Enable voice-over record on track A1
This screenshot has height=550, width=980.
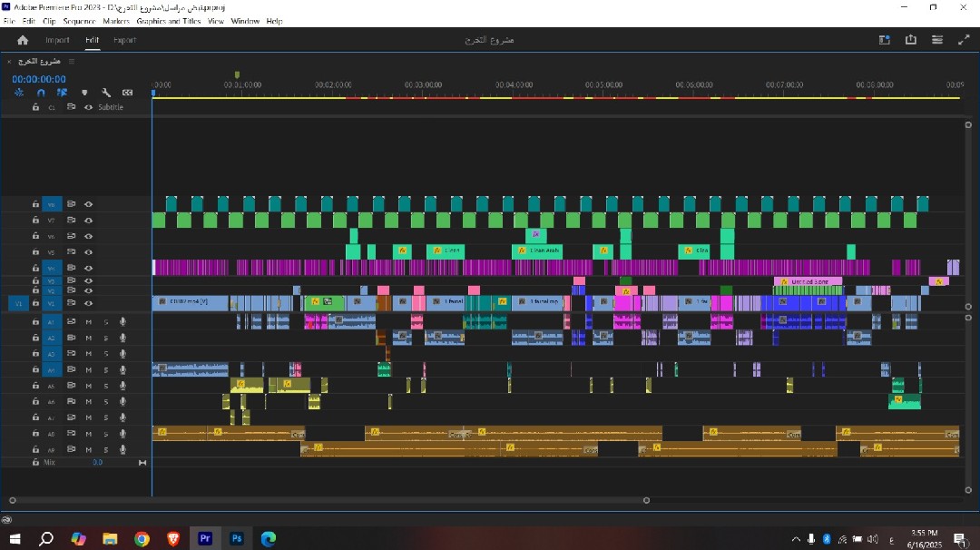point(122,322)
